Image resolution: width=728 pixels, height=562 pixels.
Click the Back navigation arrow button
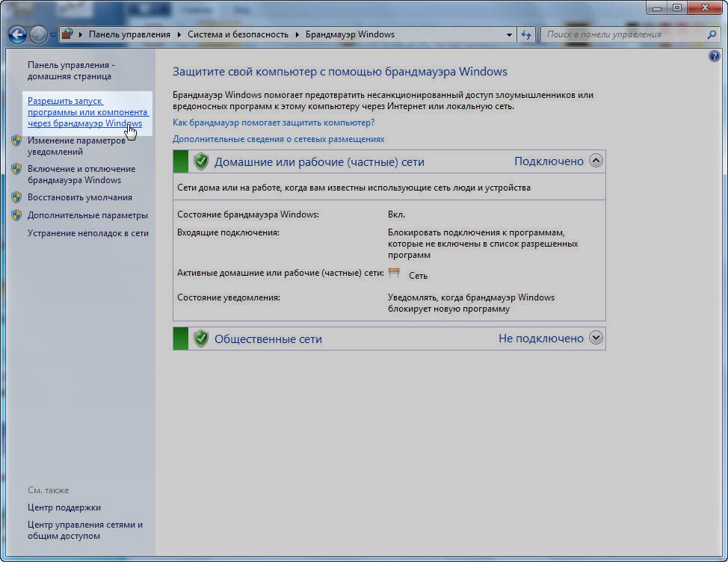click(17, 34)
